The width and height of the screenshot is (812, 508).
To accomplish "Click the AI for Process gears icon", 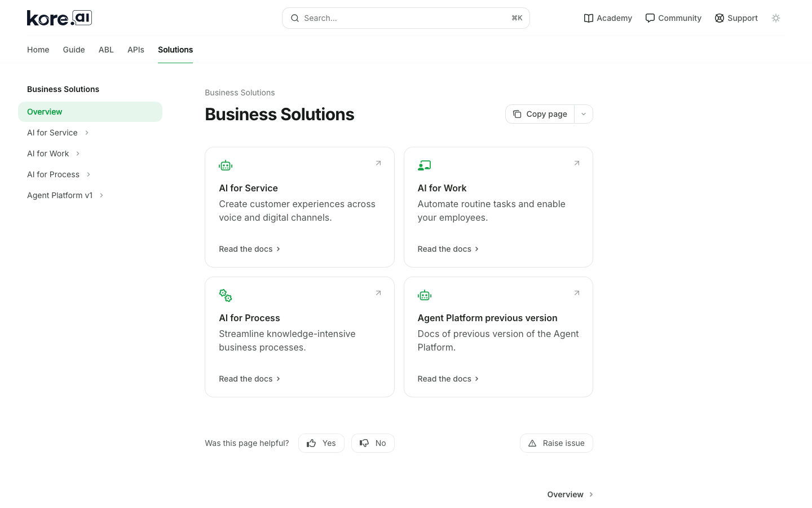I will [226, 295].
